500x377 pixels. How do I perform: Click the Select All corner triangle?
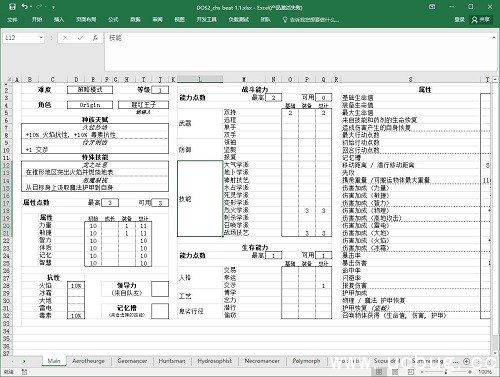pos(9,79)
